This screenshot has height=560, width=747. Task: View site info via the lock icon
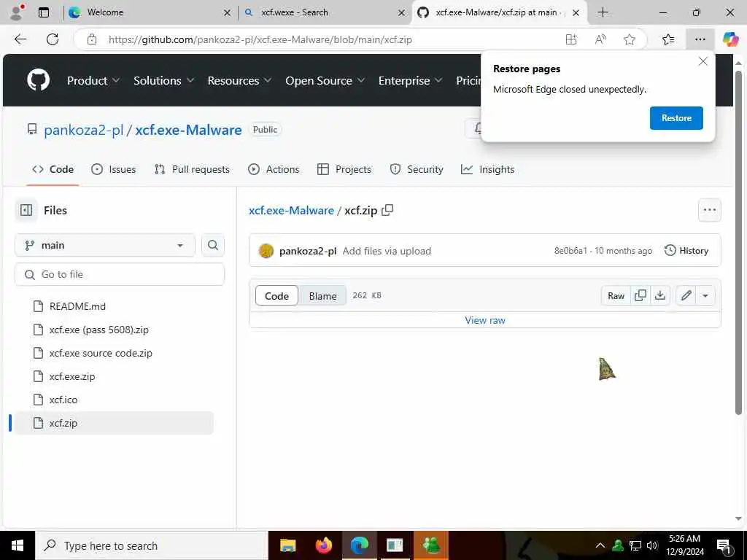(92, 39)
